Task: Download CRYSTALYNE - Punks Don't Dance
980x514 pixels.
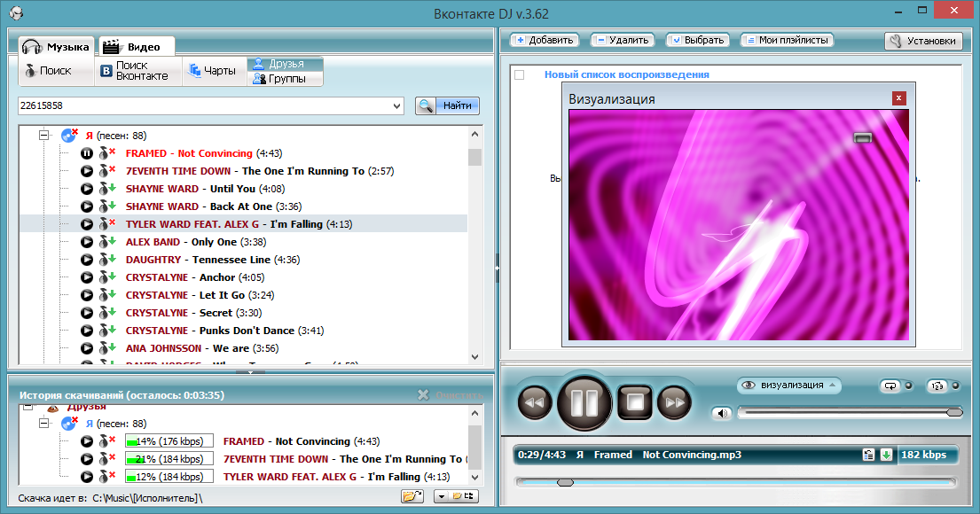Action: [x=107, y=331]
